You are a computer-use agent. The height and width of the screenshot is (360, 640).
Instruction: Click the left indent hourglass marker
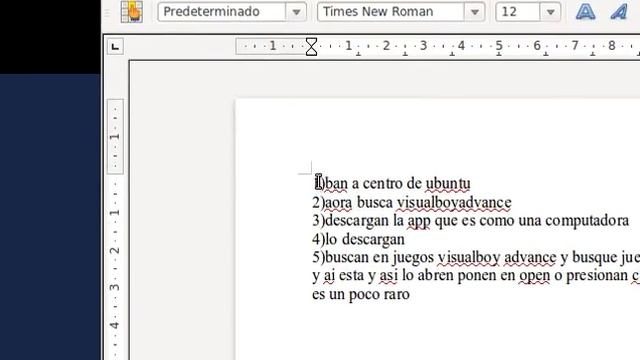pyautogui.click(x=311, y=47)
